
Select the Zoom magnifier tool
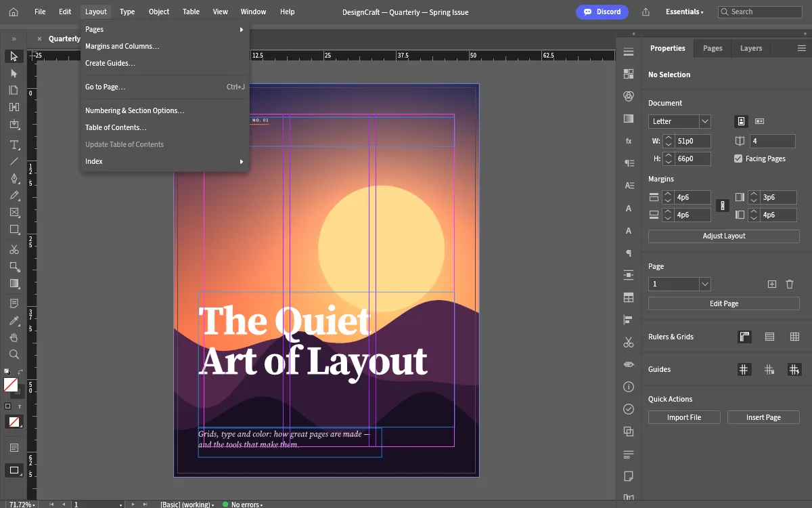14,354
